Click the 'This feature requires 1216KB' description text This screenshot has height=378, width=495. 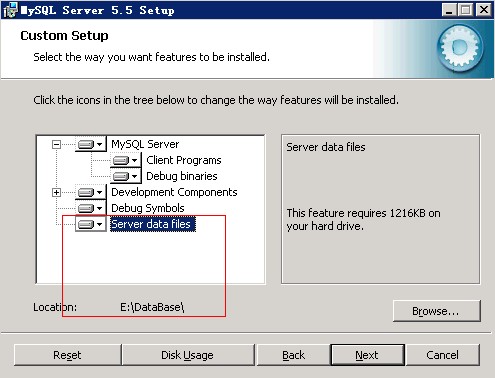363,220
